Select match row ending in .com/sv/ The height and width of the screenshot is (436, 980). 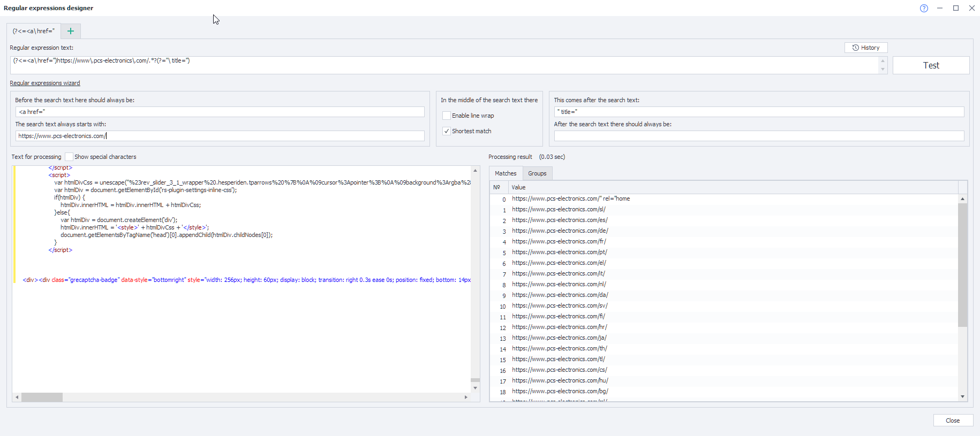[x=723, y=305]
